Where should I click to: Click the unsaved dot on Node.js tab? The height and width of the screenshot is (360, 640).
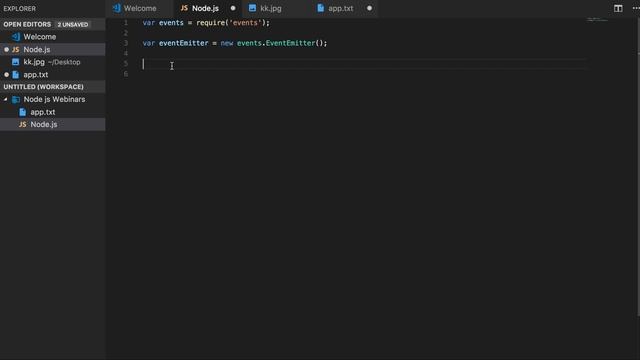pos(233,8)
